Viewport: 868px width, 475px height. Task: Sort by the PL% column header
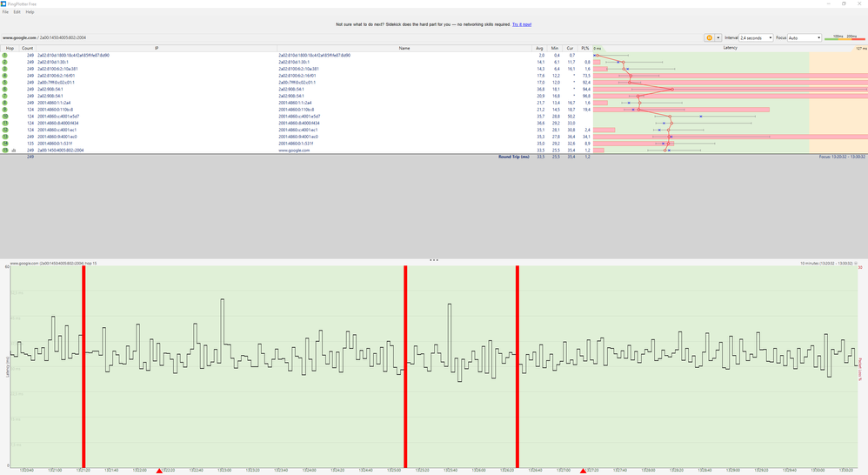pyautogui.click(x=585, y=48)
